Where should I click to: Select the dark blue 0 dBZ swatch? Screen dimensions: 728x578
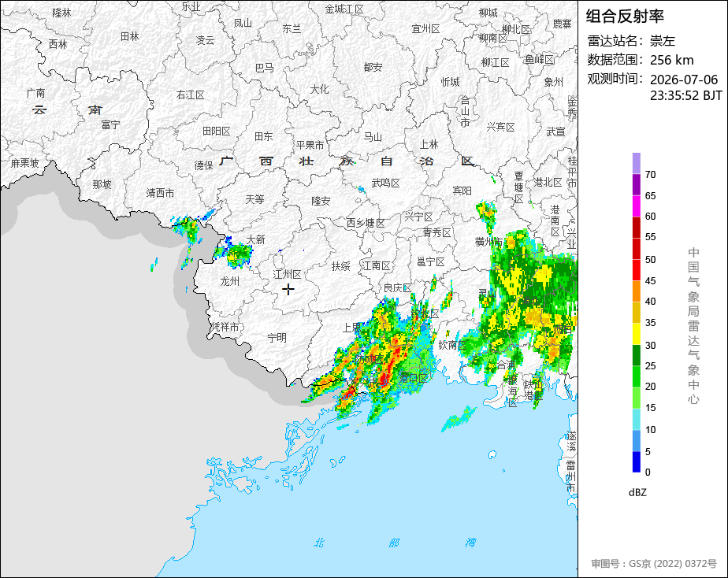[637, 462]
